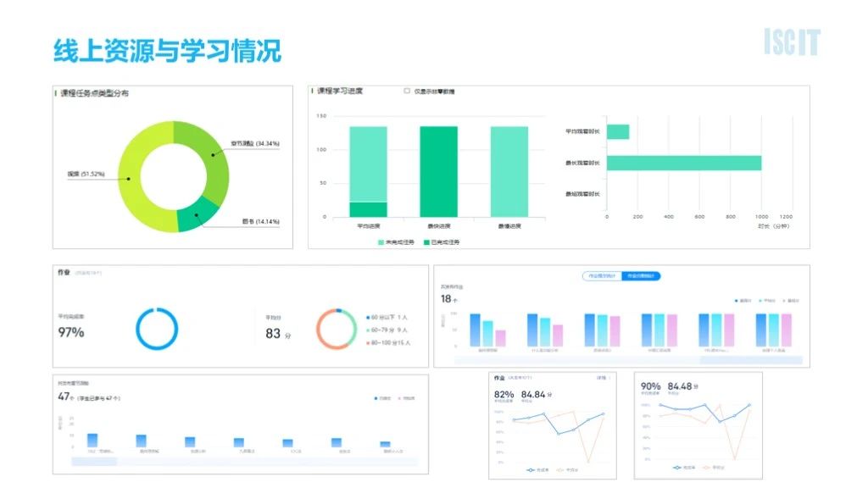Switch to the left homework statistics tab
Viewport: 868px width, 488px height.
(601, 276)
